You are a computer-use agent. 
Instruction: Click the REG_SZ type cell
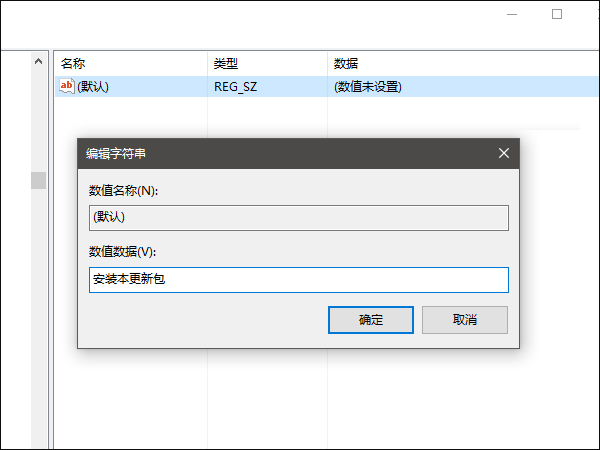[x=235, y=87]
